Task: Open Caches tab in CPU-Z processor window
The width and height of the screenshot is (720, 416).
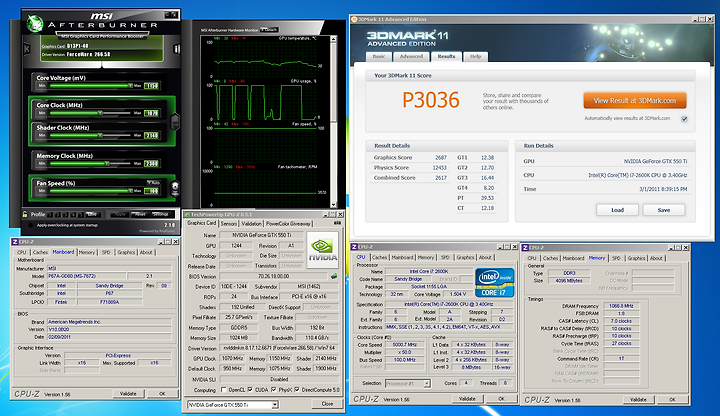Action: (x=379, y=258)
